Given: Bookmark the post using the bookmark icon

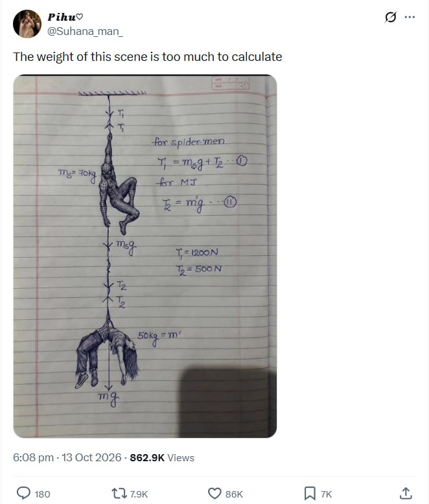Looking at the screenshot, I should (310, 493).
